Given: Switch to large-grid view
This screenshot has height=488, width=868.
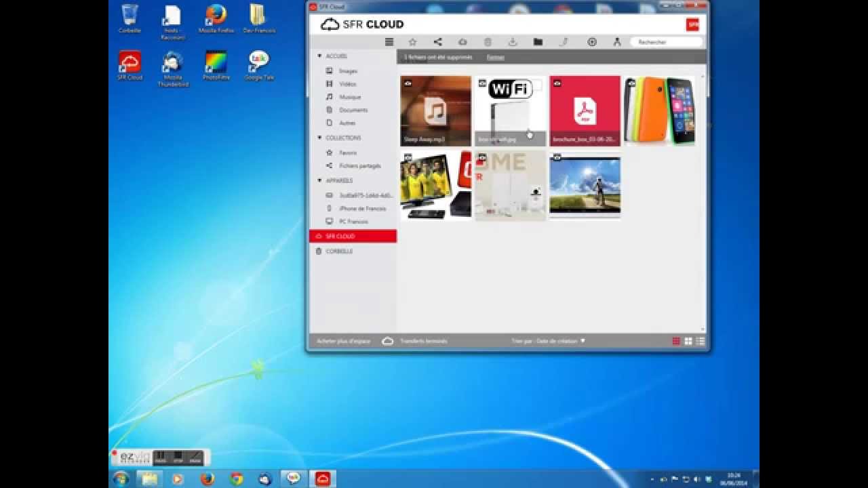Looking at the screenshot, I should click(x=688, y=341).
